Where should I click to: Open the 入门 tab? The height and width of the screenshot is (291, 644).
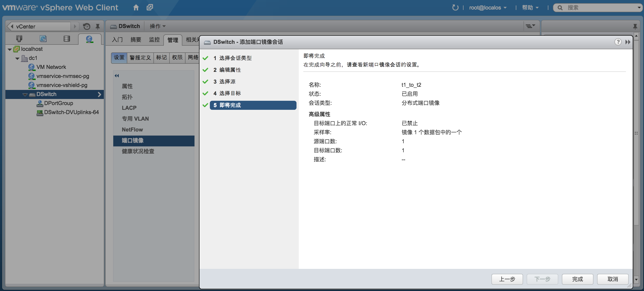tap(117, 40)
